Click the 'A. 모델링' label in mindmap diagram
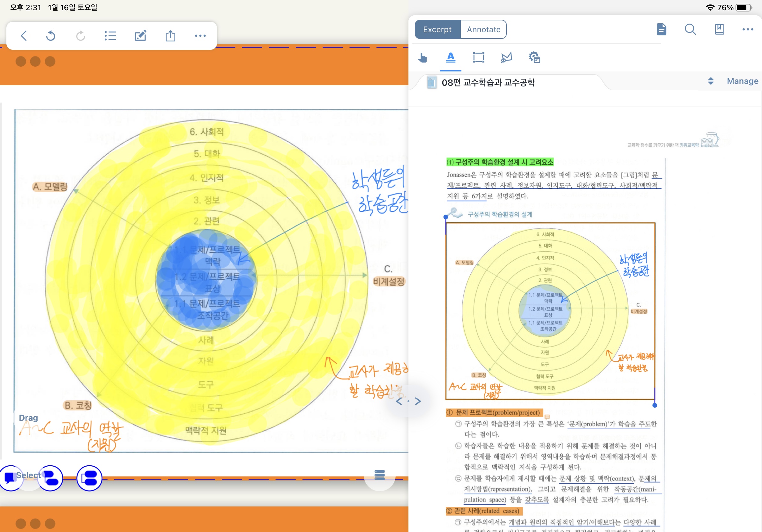 coord(50,187)
